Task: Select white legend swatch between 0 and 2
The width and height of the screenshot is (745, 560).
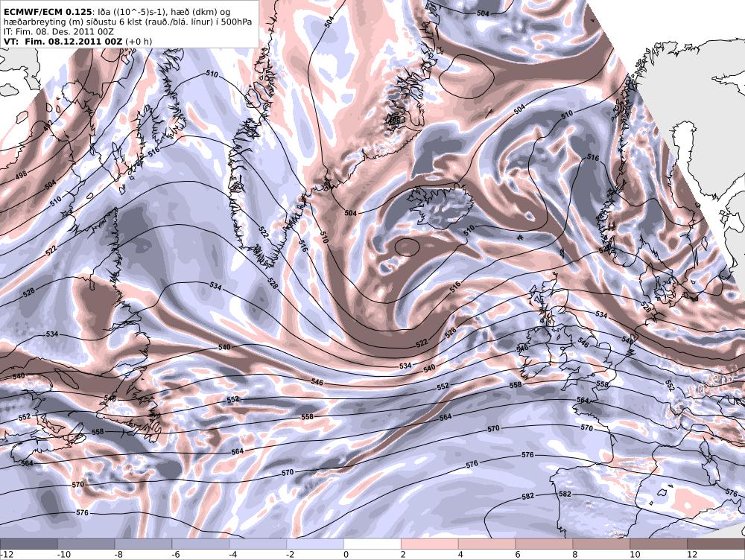Action: click(372, 544)
